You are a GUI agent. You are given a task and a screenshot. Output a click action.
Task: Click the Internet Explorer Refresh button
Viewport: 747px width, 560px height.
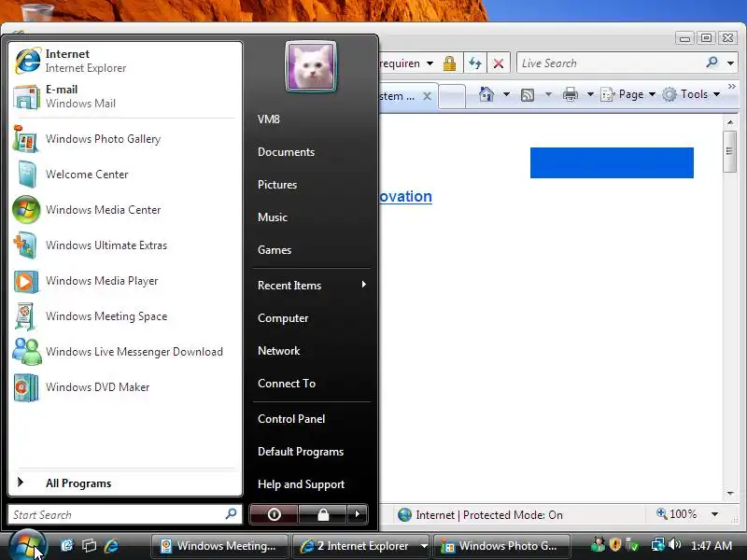coord(475,63)
